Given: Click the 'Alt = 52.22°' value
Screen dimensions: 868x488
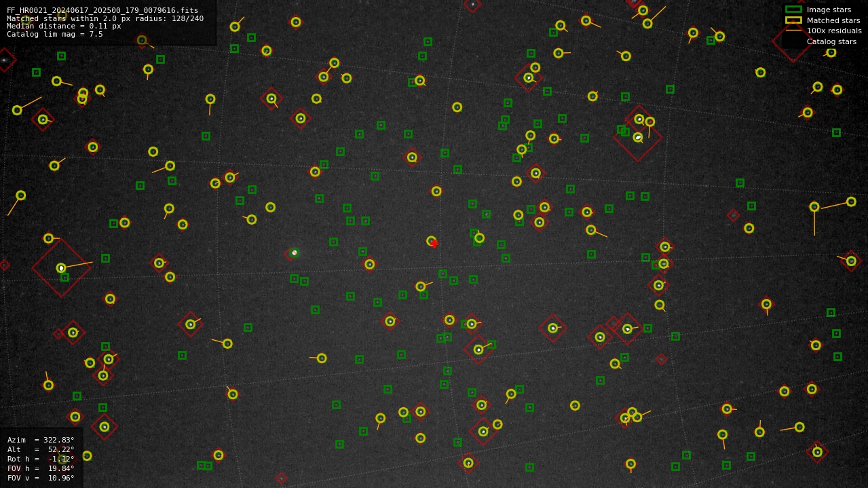Looking at the screenshot, I should (41, 450).
